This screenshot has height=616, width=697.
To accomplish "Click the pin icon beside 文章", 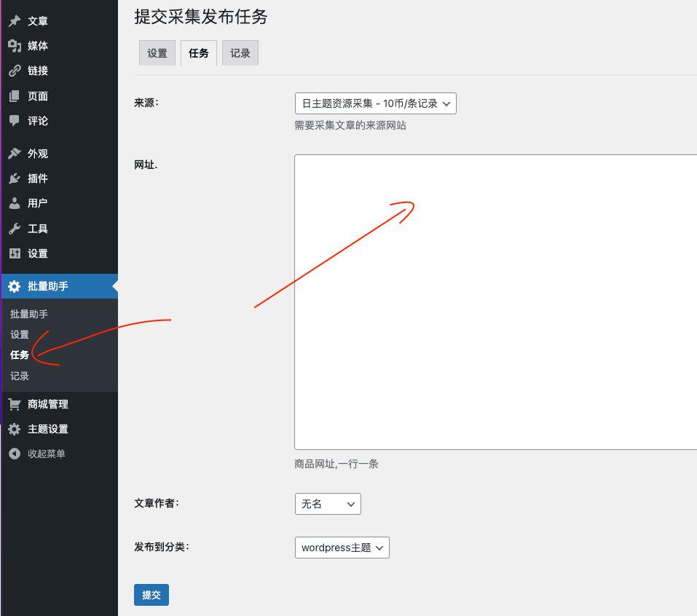I will click(x=15, y=21).
